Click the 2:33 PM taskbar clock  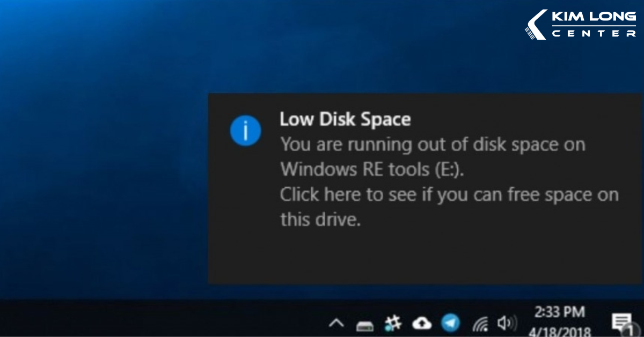tap(560, 312)
